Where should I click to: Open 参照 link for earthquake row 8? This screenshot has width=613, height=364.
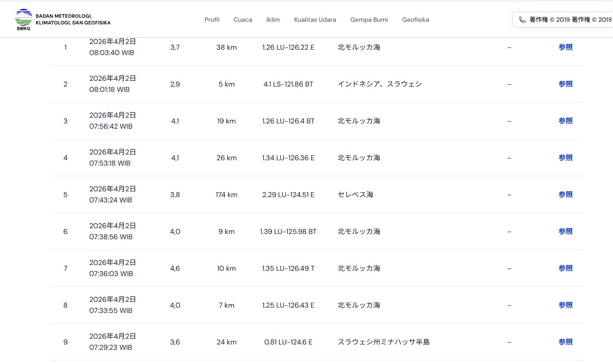click(565, 305)
